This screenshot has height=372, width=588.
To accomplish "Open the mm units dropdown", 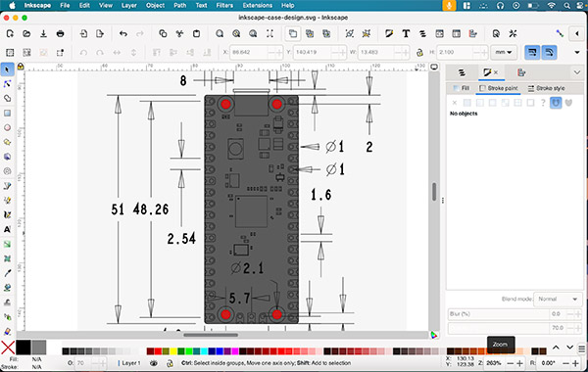I will pyautogui.click(x=504, y=53).
